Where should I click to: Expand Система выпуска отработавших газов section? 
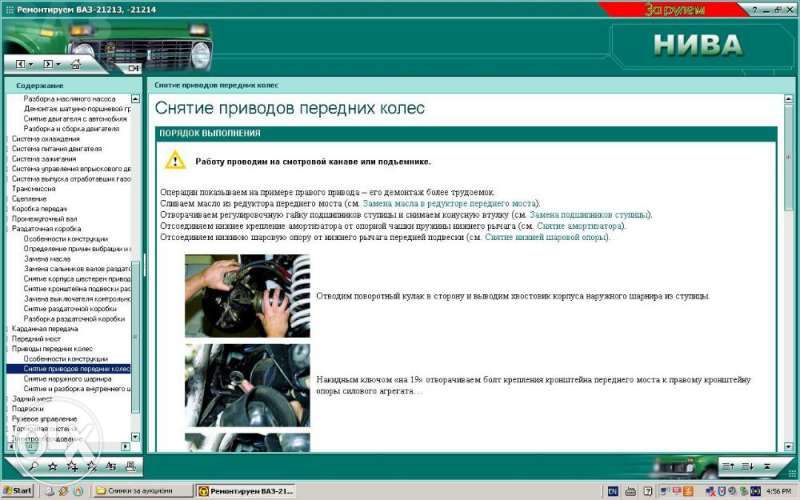tap(71, 179)
